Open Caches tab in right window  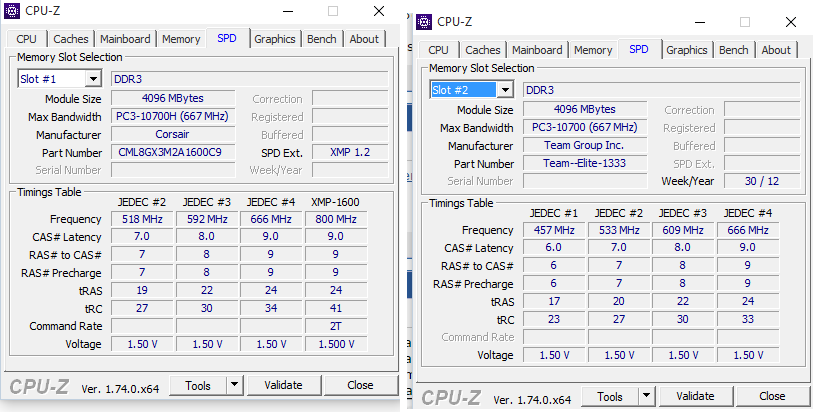(483, 50)
